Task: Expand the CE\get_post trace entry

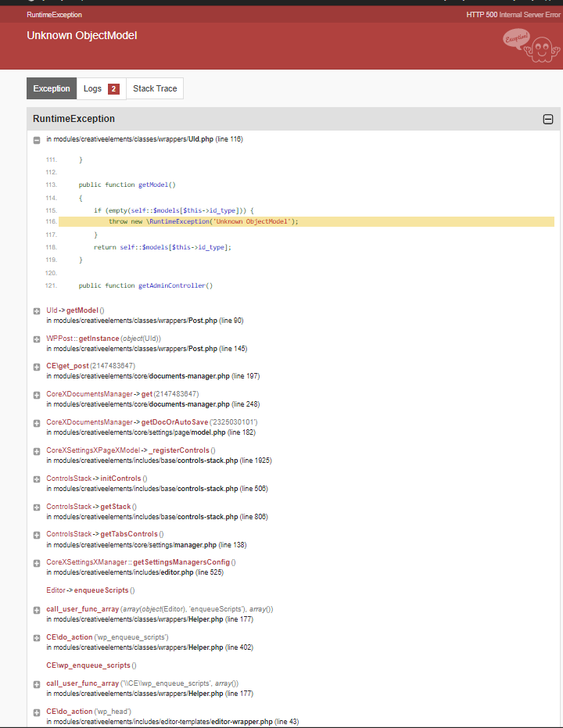Action: click(x=37, y=367)
